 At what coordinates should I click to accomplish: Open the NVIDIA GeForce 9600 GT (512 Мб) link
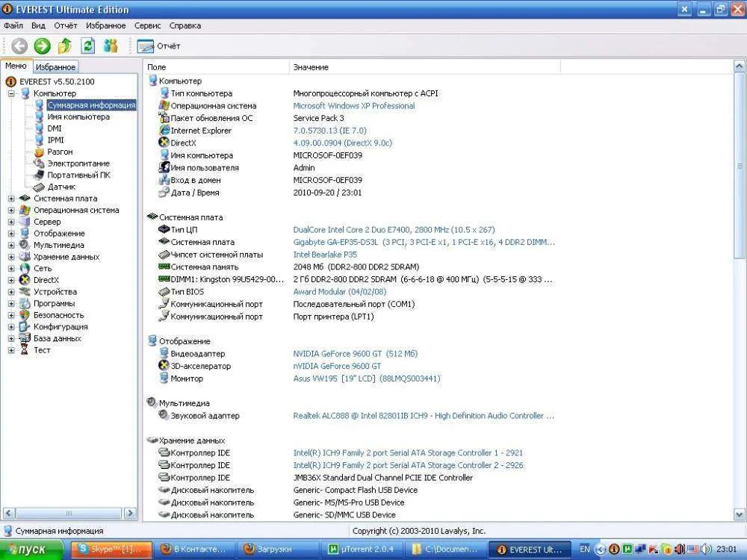pos(356,353)
